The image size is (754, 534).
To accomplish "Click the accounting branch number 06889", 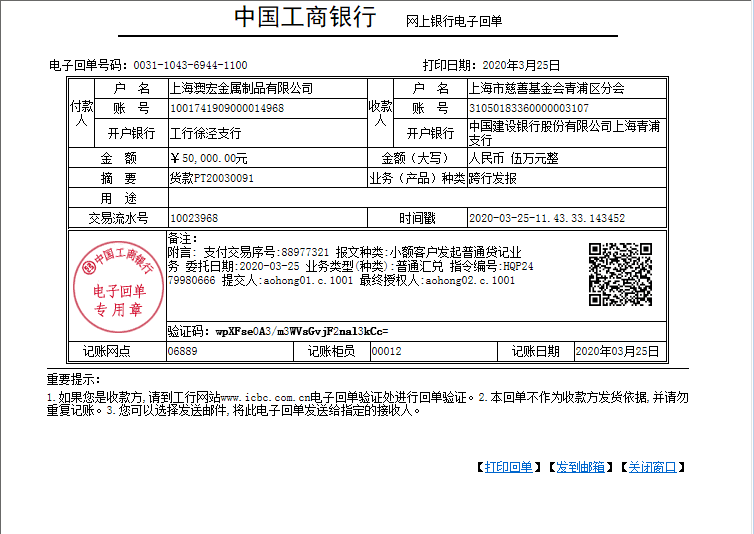I will click(183, 352).
